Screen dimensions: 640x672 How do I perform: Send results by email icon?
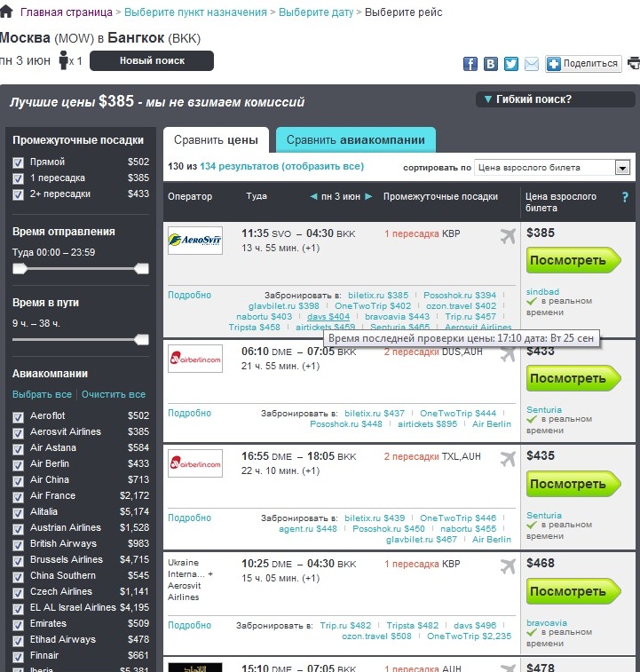click(x=532, y=64)
